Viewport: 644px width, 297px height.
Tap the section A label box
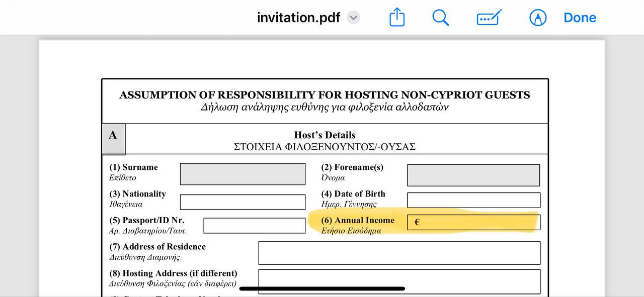(x=113, y=139)
